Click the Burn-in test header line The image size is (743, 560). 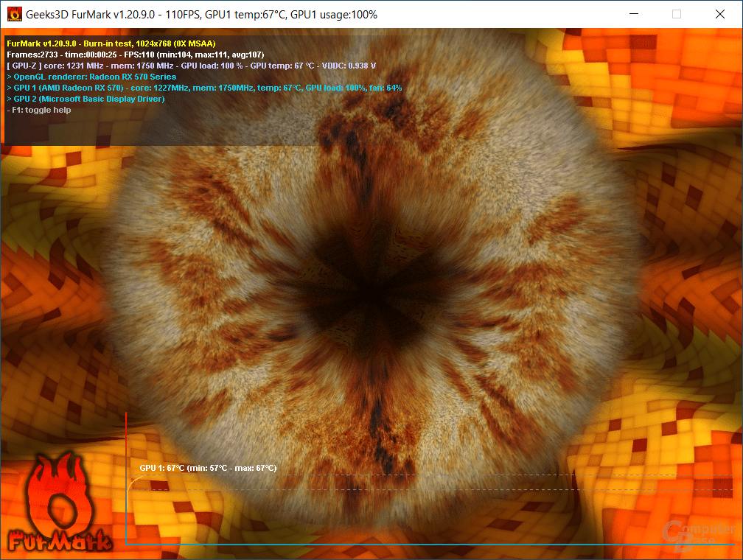pyautogui.click(x=111, y=43)
